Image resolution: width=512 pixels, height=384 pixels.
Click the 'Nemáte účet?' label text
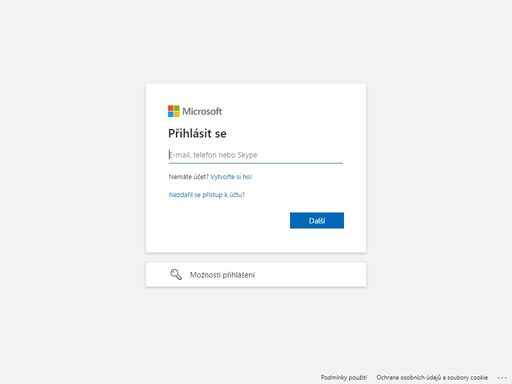[x=189, y=177]
